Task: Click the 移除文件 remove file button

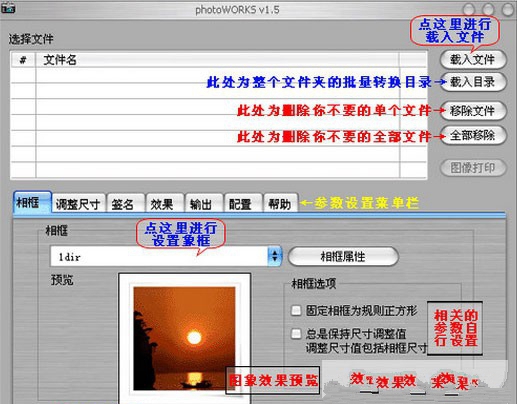Action: 473,110
